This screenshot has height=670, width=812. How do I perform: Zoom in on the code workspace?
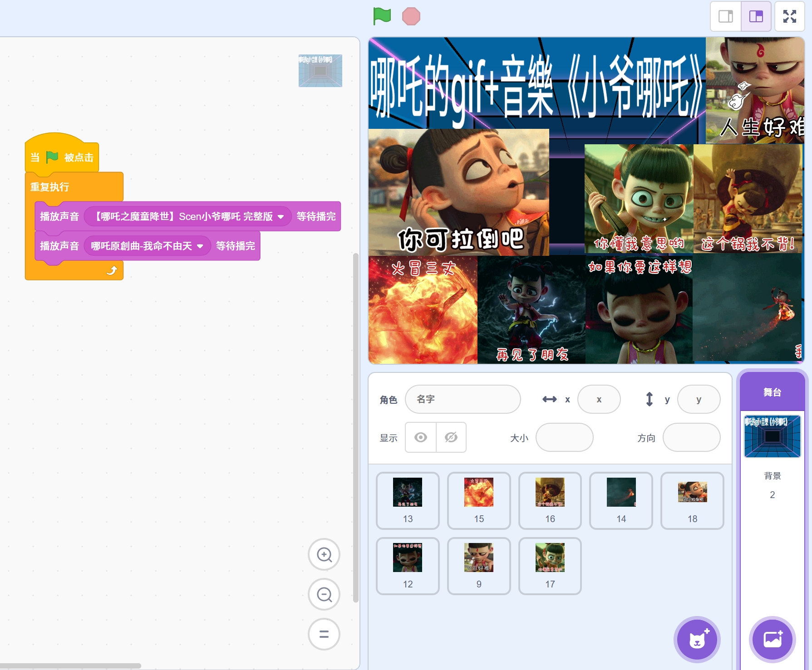324,554
